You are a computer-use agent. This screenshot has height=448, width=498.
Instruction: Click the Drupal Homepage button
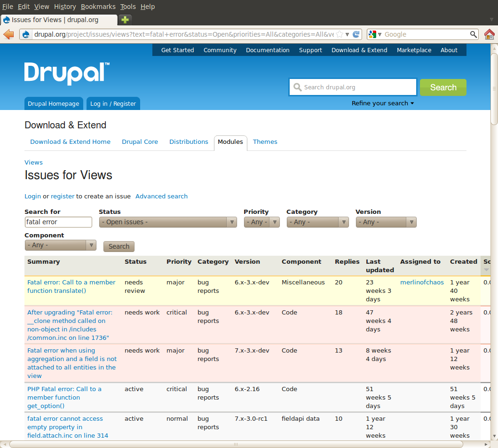pos(53,103)
